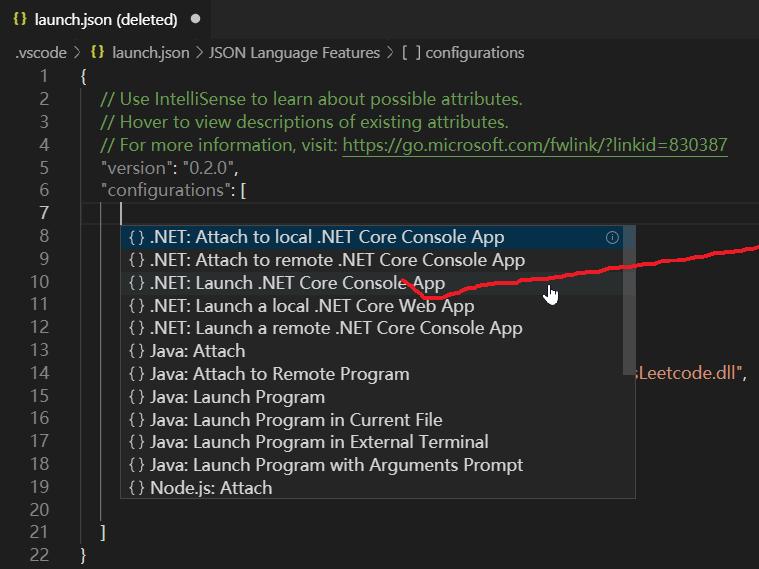Open the launch.json breadcrumb item

[x=151, y=52]
